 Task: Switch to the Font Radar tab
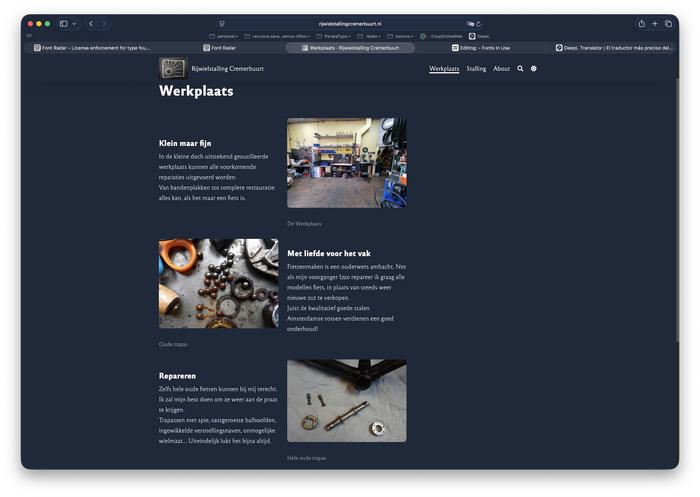point(220,48)
